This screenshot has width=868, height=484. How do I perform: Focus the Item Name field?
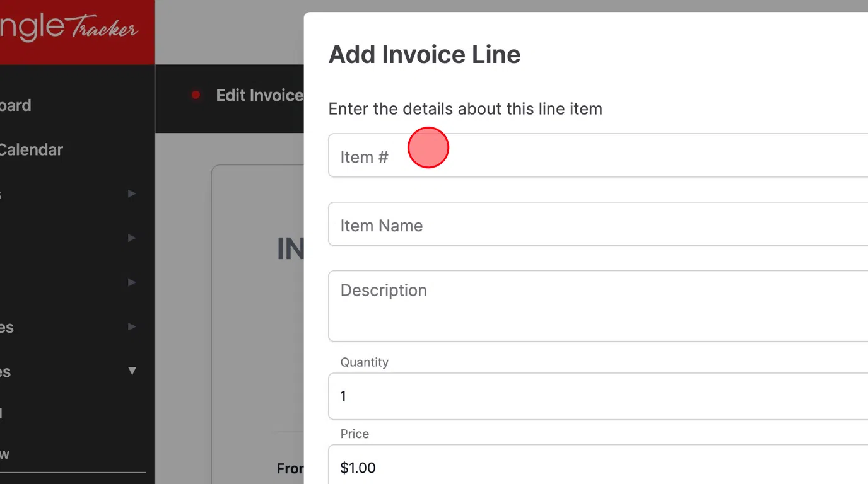(598, 224)
